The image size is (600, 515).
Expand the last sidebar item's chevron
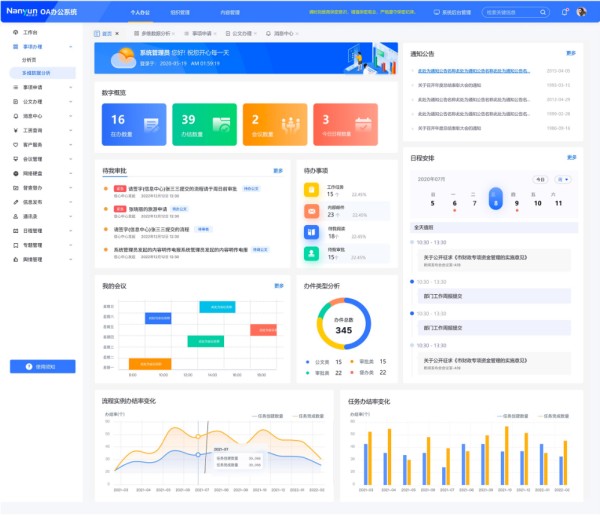pyautogui.click(x=71, y=259)
